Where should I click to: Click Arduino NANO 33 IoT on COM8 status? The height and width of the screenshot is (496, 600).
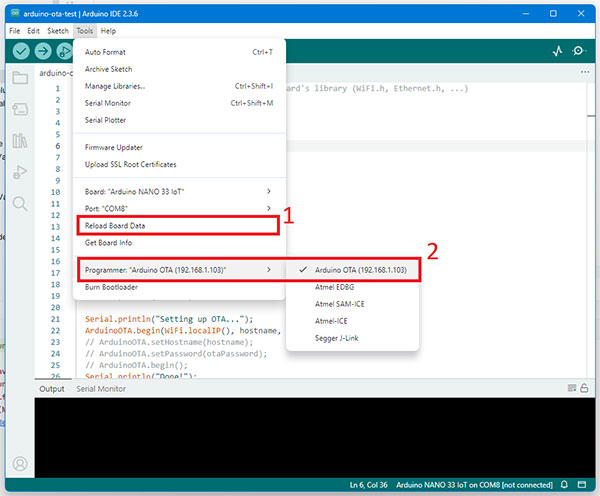(x=474, y=485)
